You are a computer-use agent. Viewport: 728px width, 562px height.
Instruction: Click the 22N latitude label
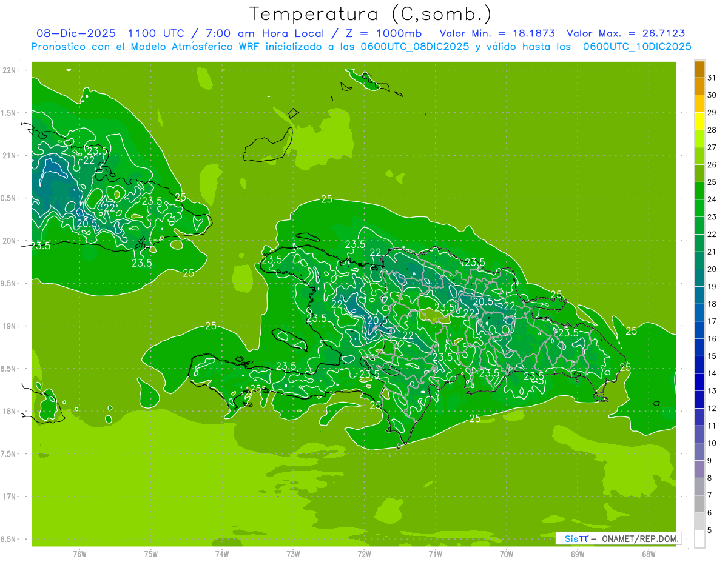10,70
